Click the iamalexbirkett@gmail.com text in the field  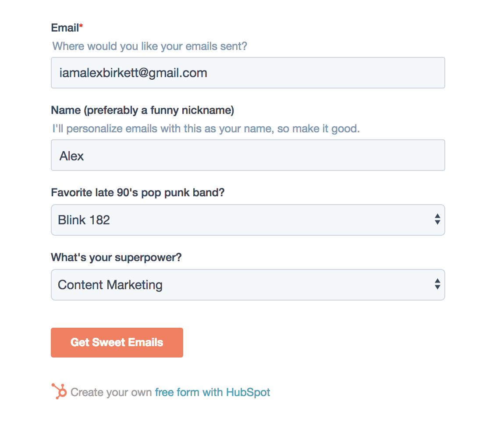(x=133, y=73)
